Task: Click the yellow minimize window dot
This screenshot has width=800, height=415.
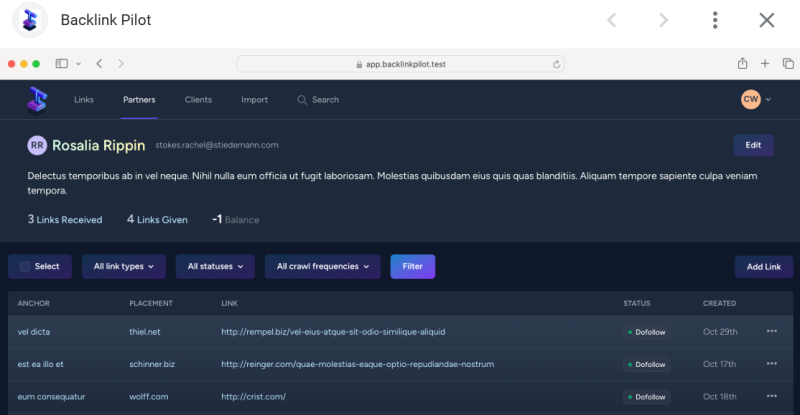Action: click(23, 64)
